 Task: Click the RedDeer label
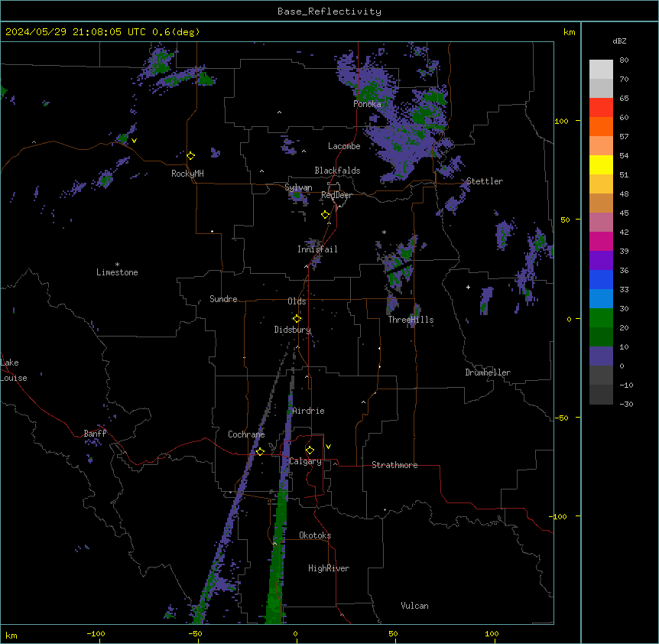click(336, 195)
